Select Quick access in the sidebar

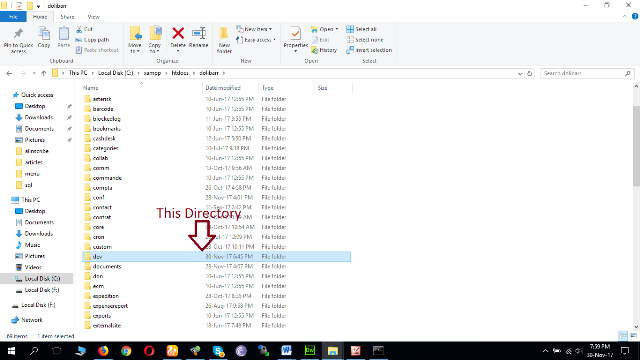(37, 95)
